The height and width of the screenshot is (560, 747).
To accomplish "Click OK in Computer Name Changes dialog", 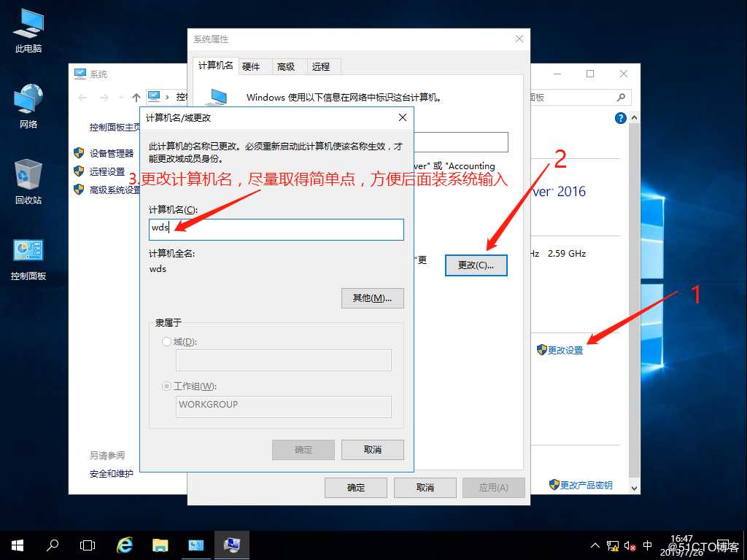I will pyautogui.click(x=303, y=449).
